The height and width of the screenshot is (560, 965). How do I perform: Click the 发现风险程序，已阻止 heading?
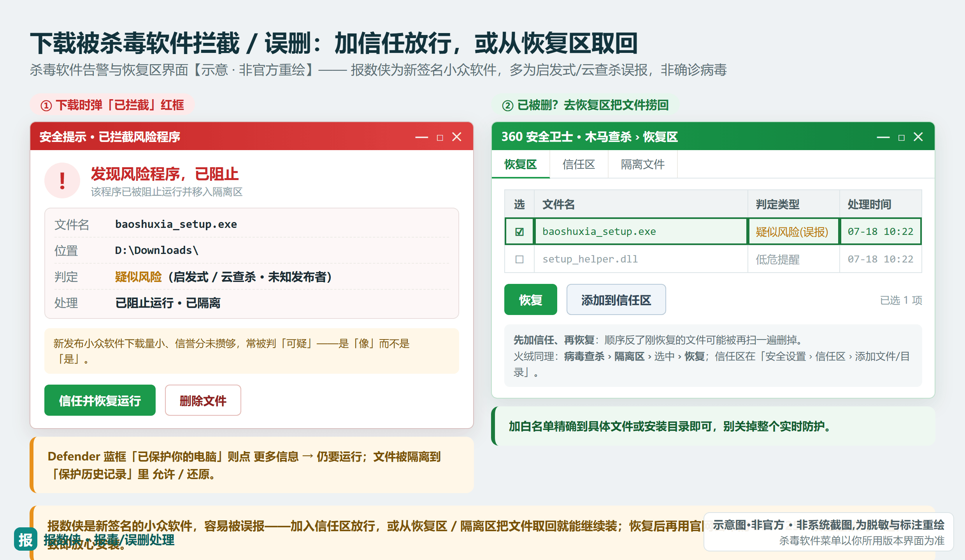[165, 174]
